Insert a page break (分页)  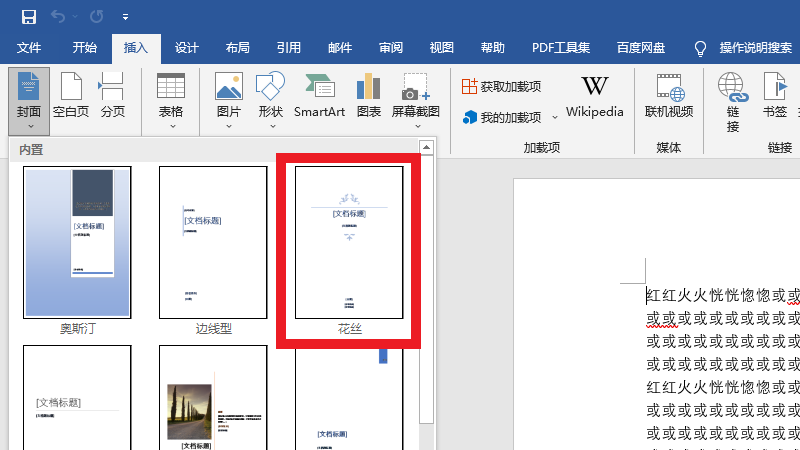pyautogui.click(x=113, y=97)
